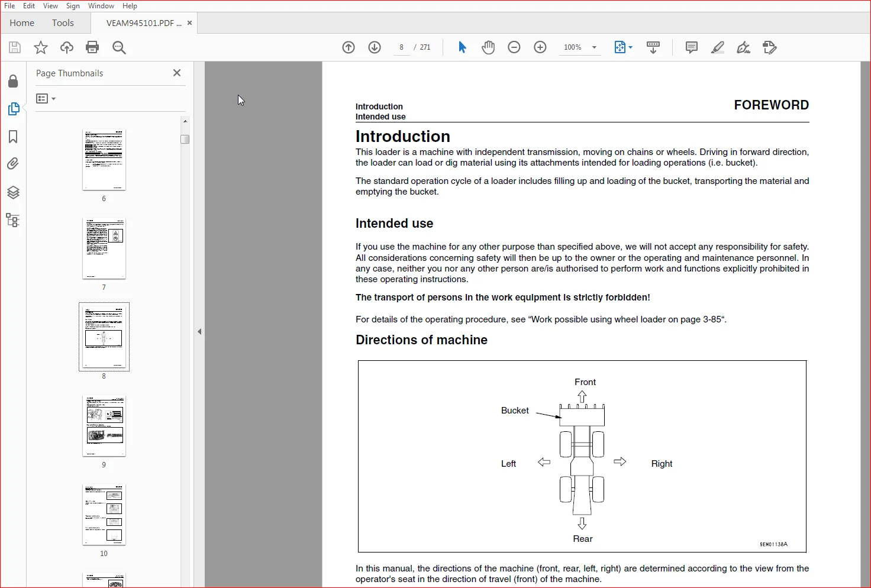
Task: Click the Bucket label in diagram
Action: coord(515,411)
